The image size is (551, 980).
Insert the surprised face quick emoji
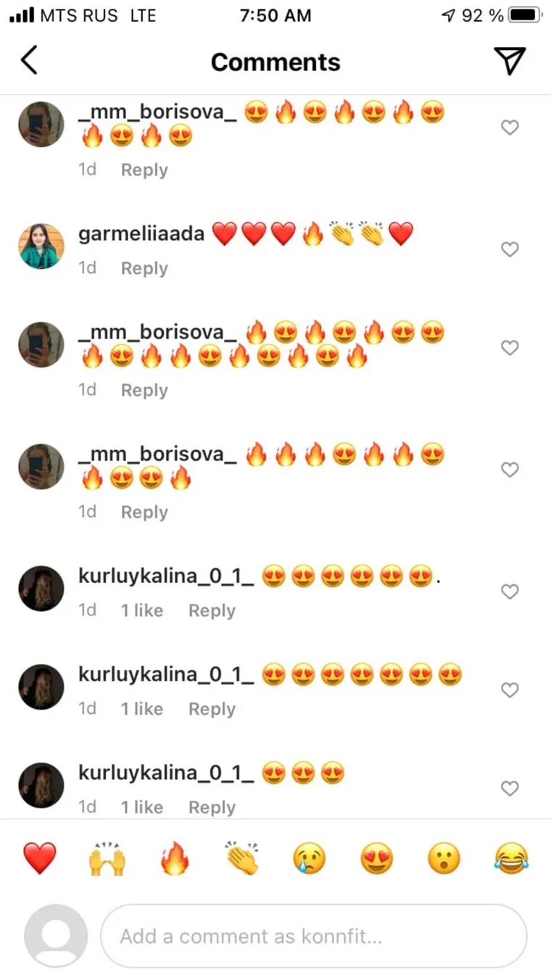pyautogui.click(x=444, y=859)
